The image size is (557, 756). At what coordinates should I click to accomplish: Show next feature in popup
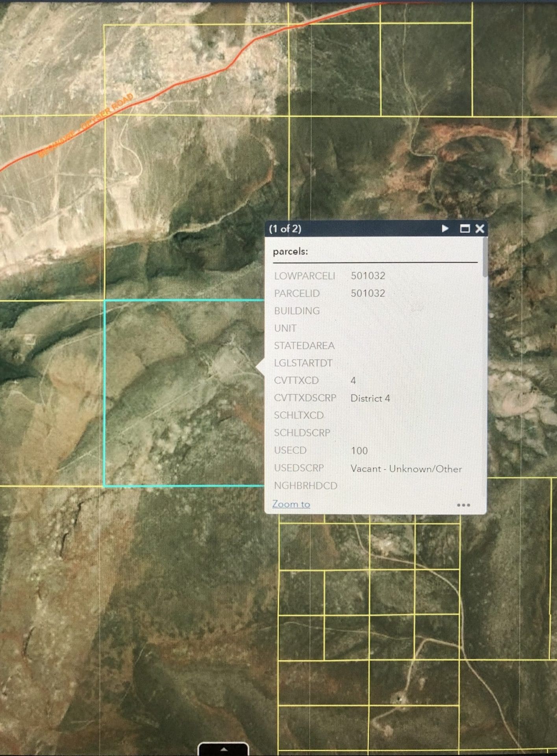coord(445,228)
